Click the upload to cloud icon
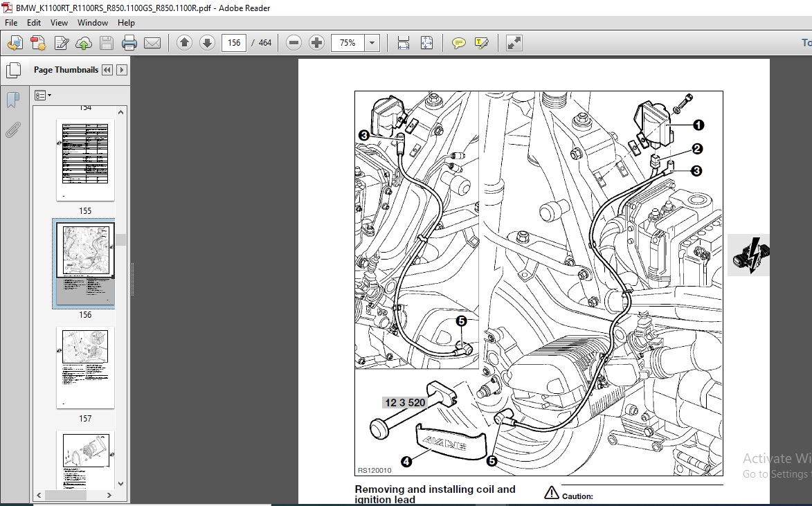This screenshot has height=506, width=812. (84, 43)
